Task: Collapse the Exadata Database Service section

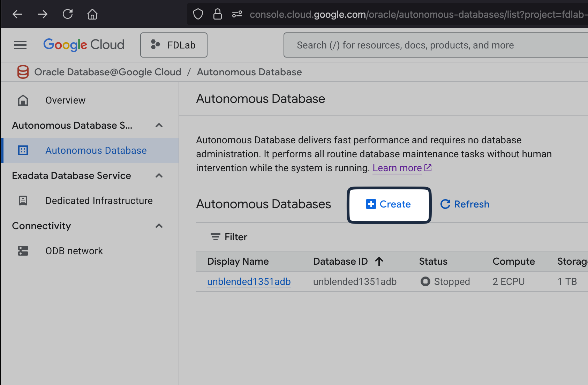Action: click(x=159, y=175)
